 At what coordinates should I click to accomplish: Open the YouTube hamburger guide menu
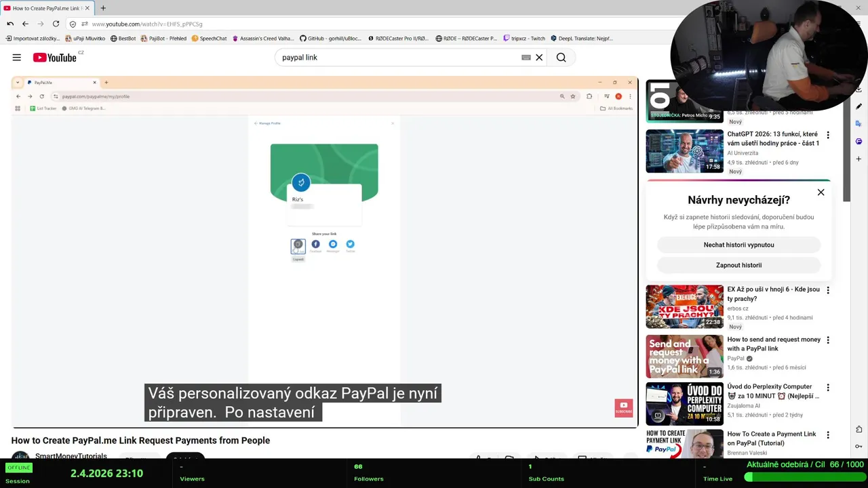[x=16, y=58]
